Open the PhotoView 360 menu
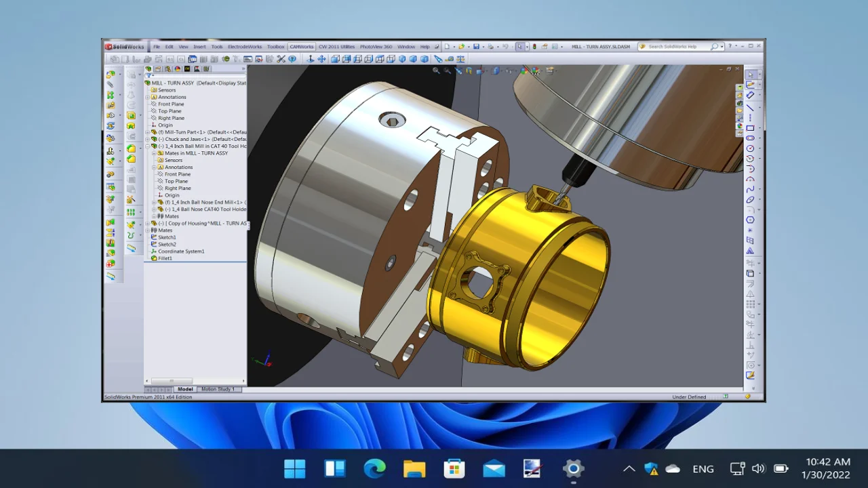The height and width of the screenshot is (488, 868). pos(376,47)
